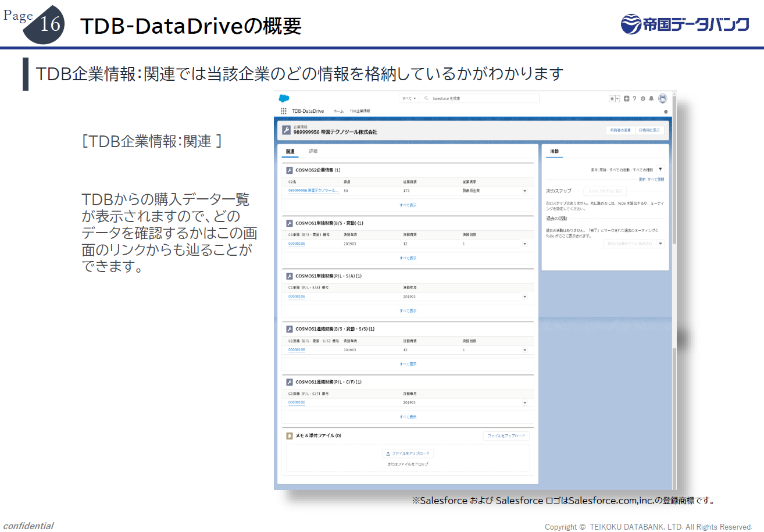
Task: Click the 更新 link in activity panel
Action: click(x=642, y=180)
